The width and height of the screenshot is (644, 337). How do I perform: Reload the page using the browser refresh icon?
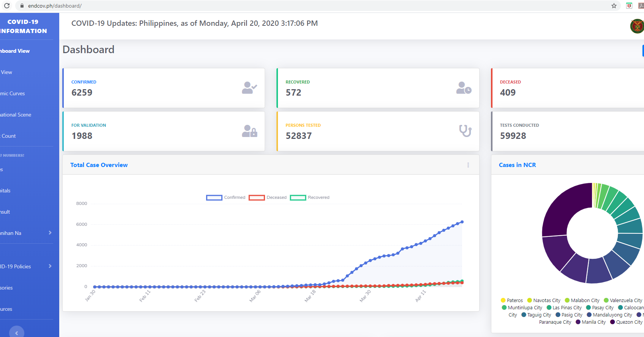[7, 6]
